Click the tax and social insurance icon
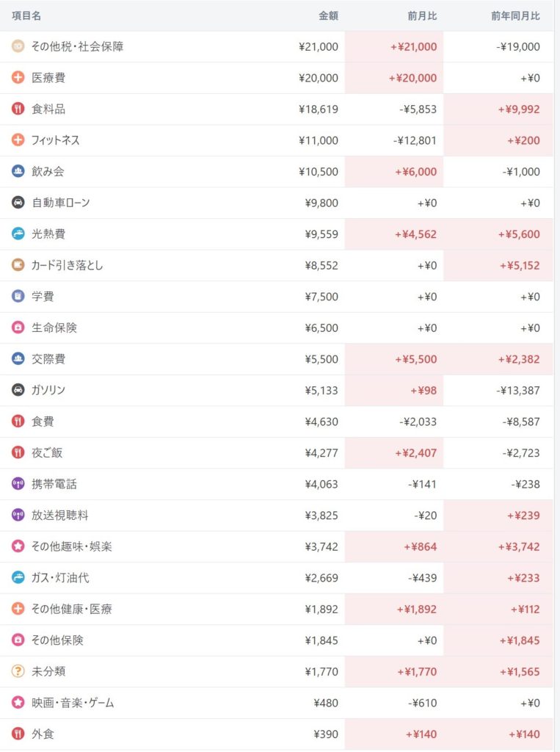This screenshot has height=752, width=560. point(18,46)
